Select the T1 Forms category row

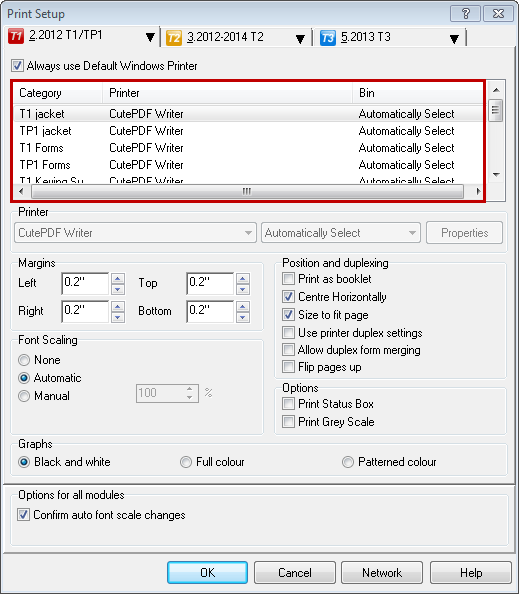coord(249,148)
